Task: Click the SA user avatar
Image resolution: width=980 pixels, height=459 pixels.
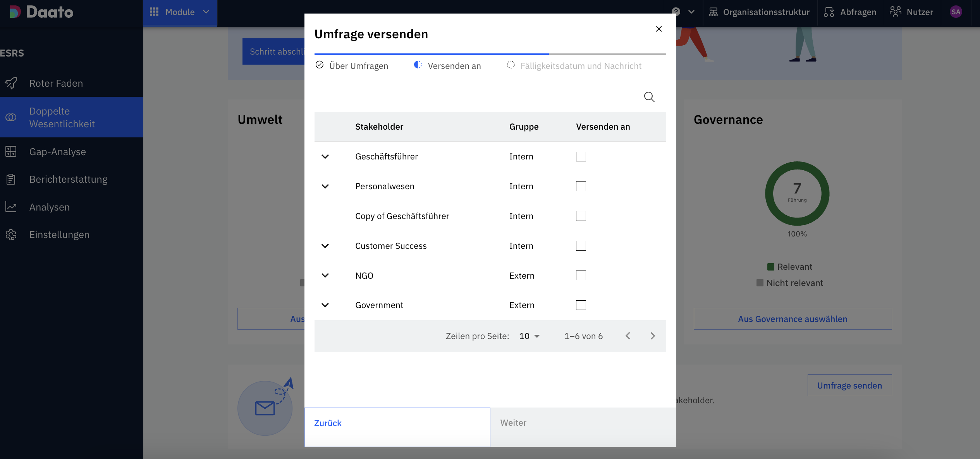Action: point(956,12)
